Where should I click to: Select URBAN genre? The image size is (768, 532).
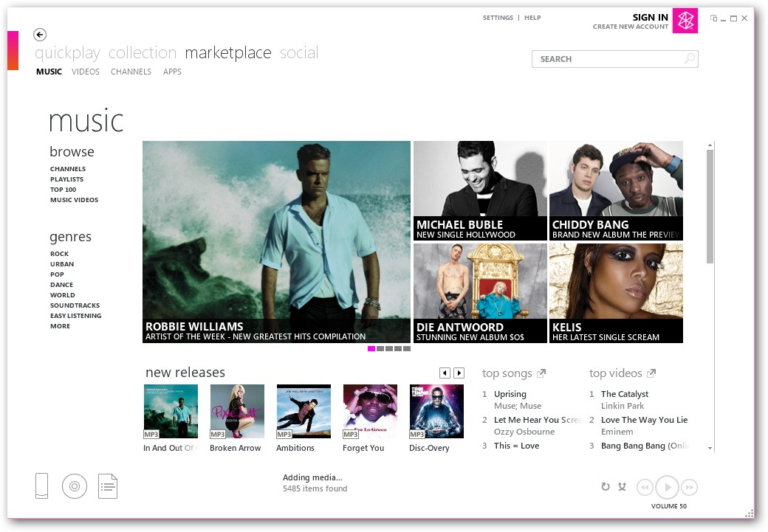[62, 264]
